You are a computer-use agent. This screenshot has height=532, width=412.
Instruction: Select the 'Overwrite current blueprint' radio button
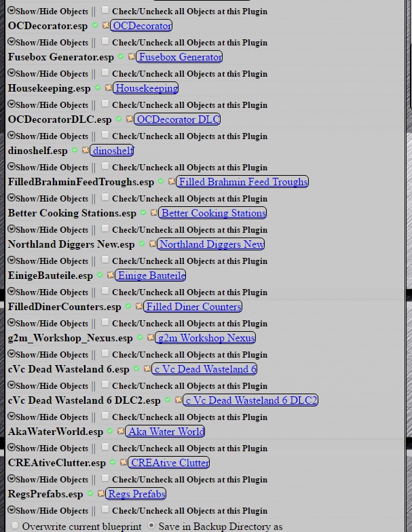coord(15,526)
